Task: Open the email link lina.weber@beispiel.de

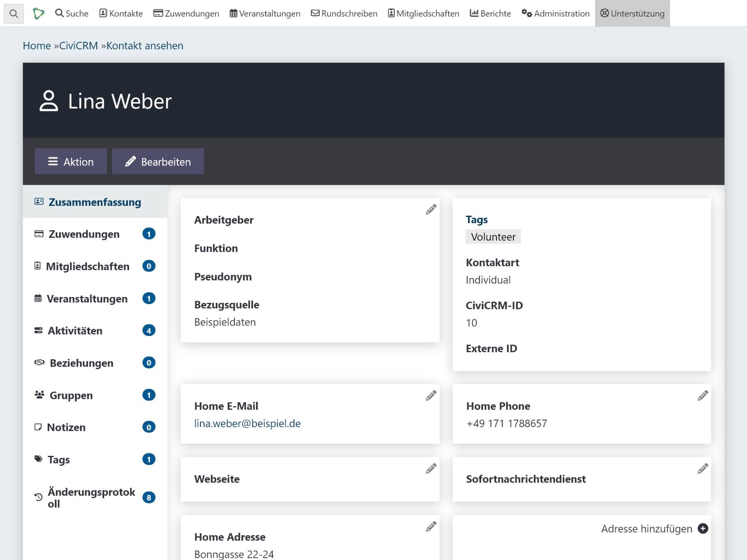Action: pyautogui.click(x=247, y=424)
